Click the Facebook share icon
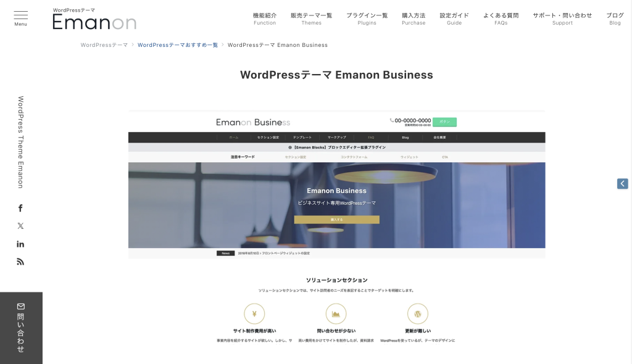Screen dimensions: 632x364 tap(20, 208)
